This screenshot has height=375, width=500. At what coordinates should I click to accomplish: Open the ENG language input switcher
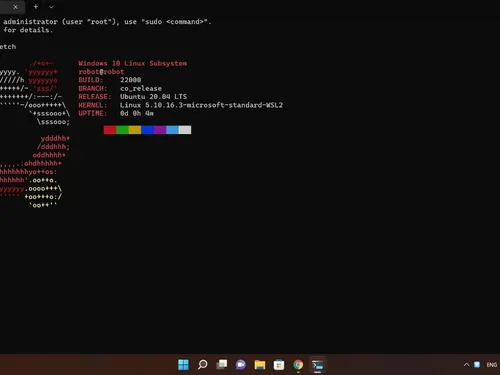pyautogui.click(x=491, y=365)
